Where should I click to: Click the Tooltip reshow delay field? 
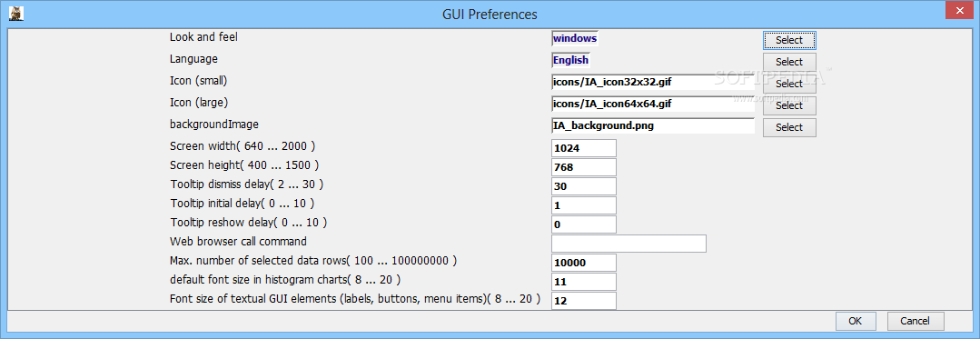click(x=584, y=224)
